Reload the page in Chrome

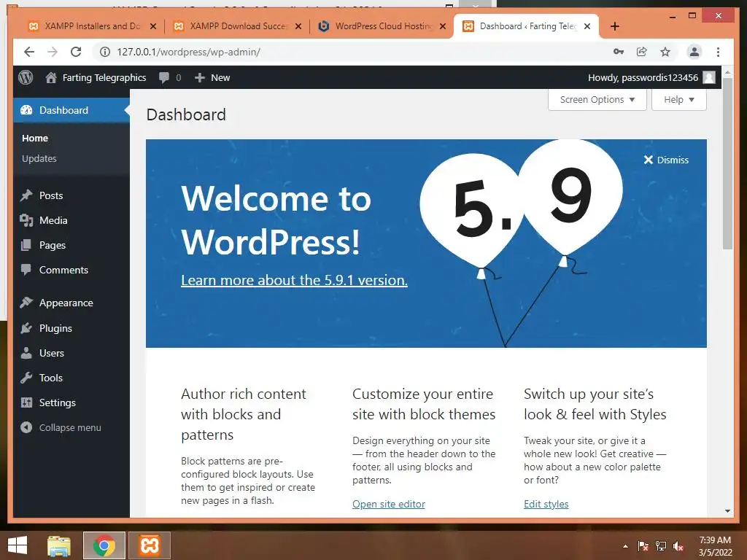pos(76,52)
